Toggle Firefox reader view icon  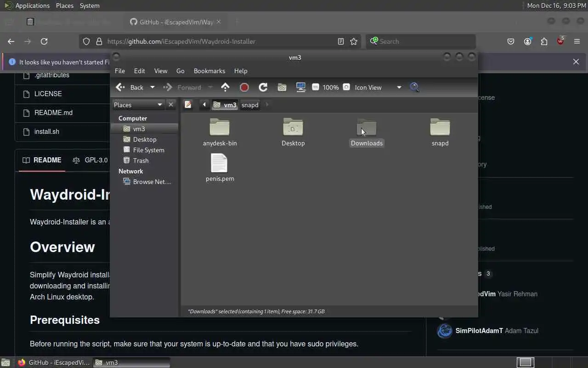(x=341, y=41)
